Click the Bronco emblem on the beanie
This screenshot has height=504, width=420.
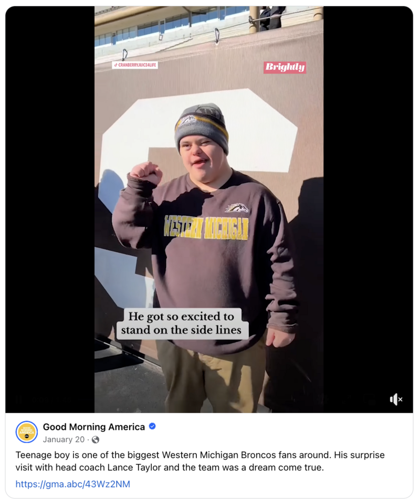click(187, 121)
